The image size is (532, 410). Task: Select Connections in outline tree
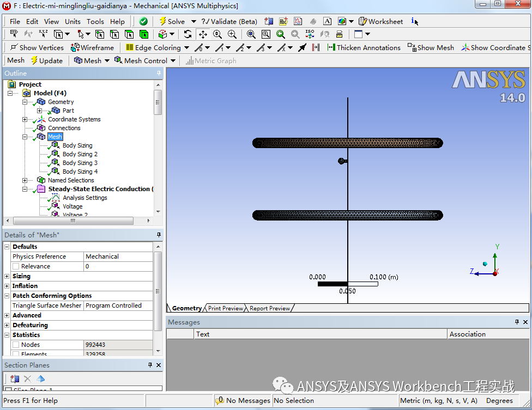click(x=64, y=128)
